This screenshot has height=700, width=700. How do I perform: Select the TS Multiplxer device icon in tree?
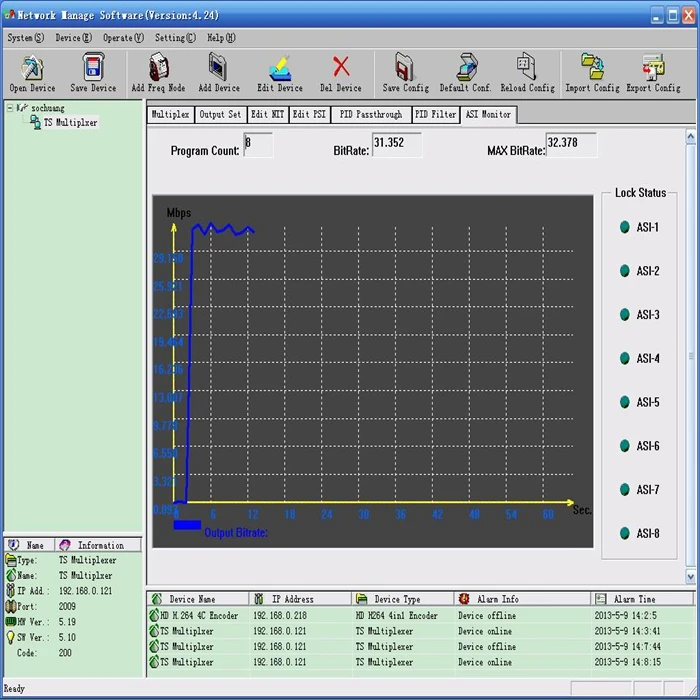[x=35, y=122]
